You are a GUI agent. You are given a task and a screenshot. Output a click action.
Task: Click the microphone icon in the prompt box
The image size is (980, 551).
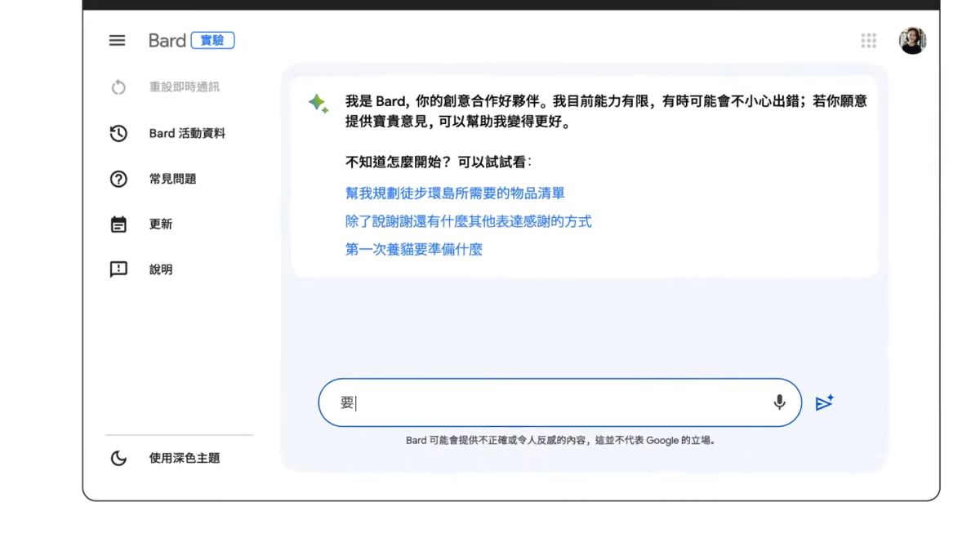click(x=778, y=402)
